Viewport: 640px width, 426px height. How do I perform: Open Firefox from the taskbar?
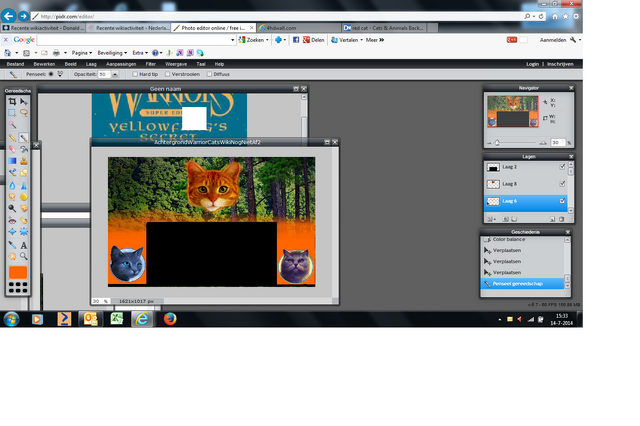pyautogui.click(x=170, y=319)
